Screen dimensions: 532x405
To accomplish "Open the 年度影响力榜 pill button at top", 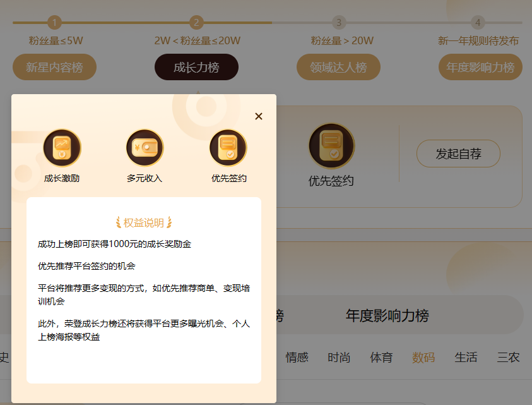I will (480, 67).
